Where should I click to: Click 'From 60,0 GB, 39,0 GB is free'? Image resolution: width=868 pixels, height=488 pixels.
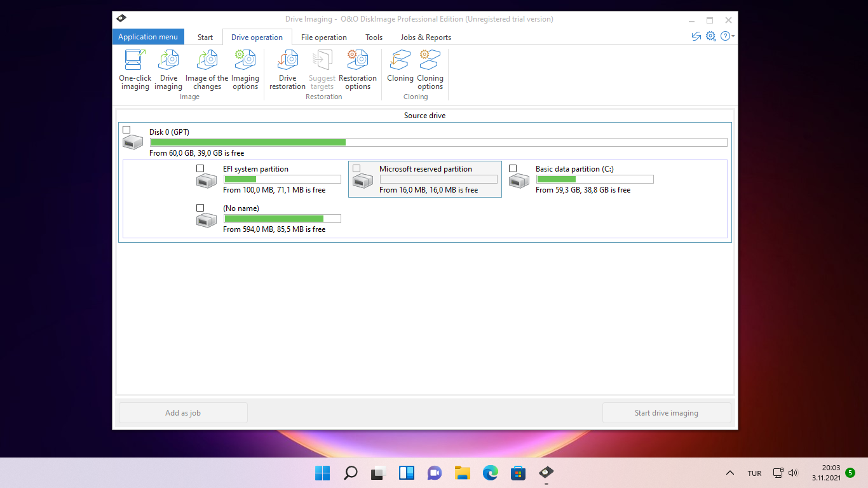197,153
